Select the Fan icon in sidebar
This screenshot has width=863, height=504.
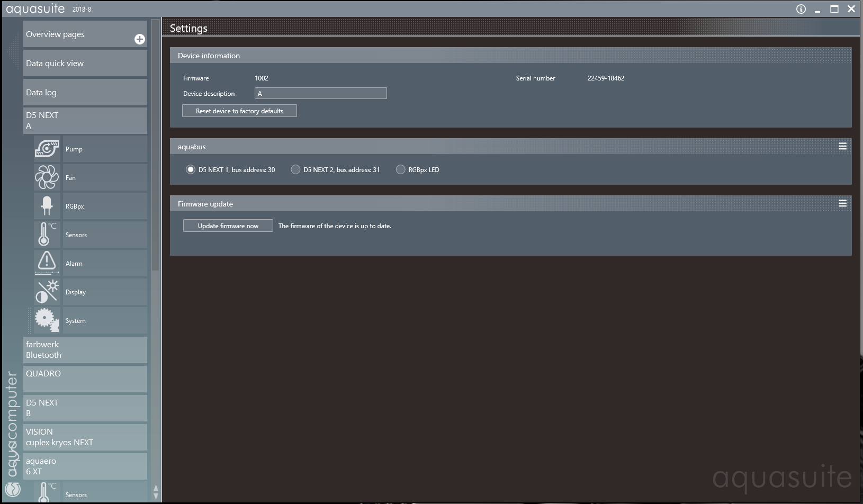click(47, 177)
